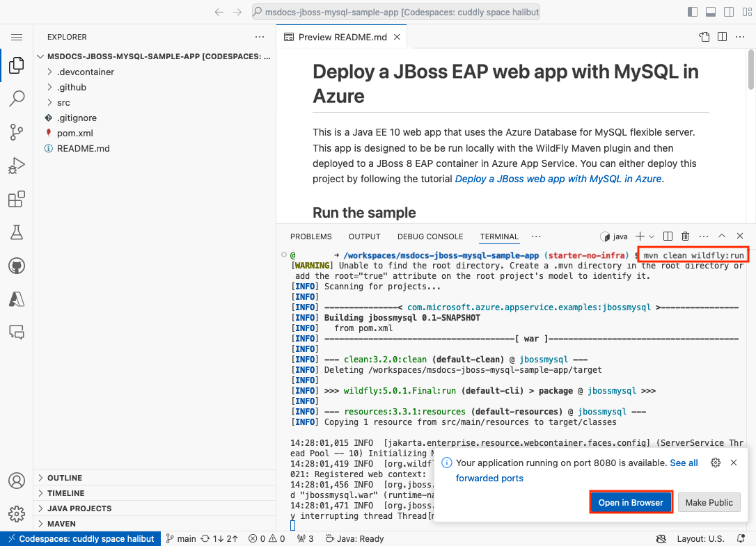Open the 'See all forwarded ports' link
The width and height of the screenshot is (756, 546).
(684, 463)
